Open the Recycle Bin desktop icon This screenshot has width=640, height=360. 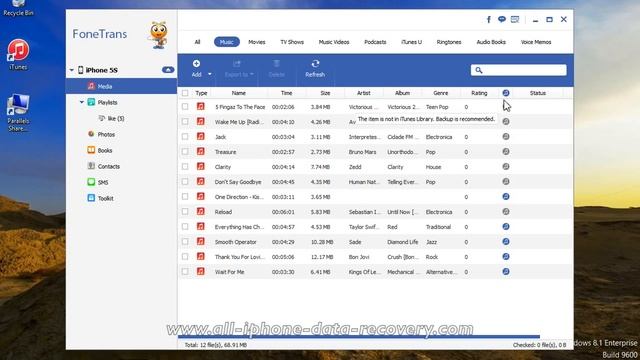coord(18,8)
